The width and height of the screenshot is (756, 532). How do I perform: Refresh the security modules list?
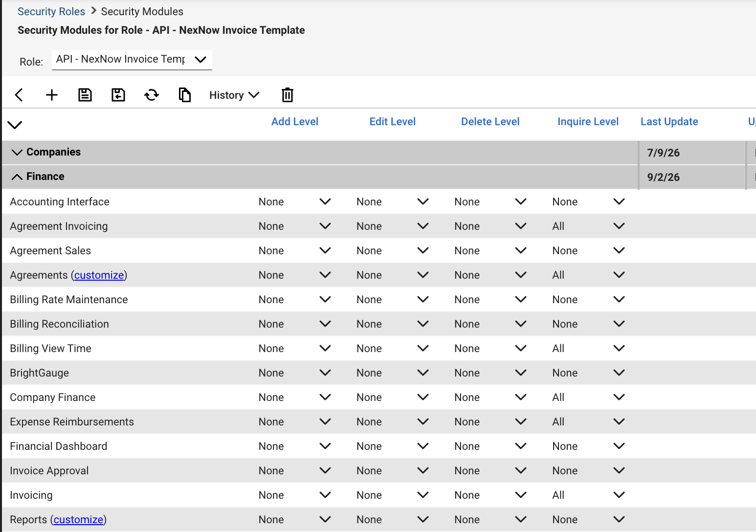[152, 95]
